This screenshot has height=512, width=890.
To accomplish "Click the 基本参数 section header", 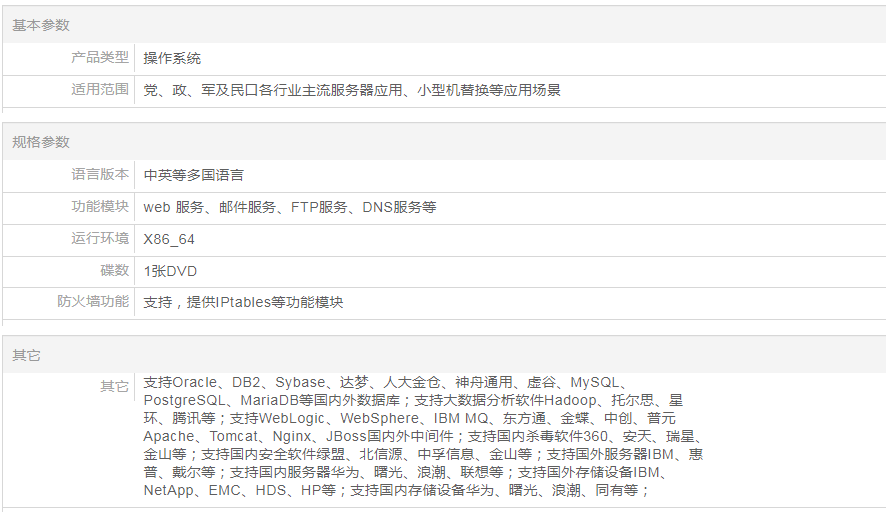I will 41,25.
